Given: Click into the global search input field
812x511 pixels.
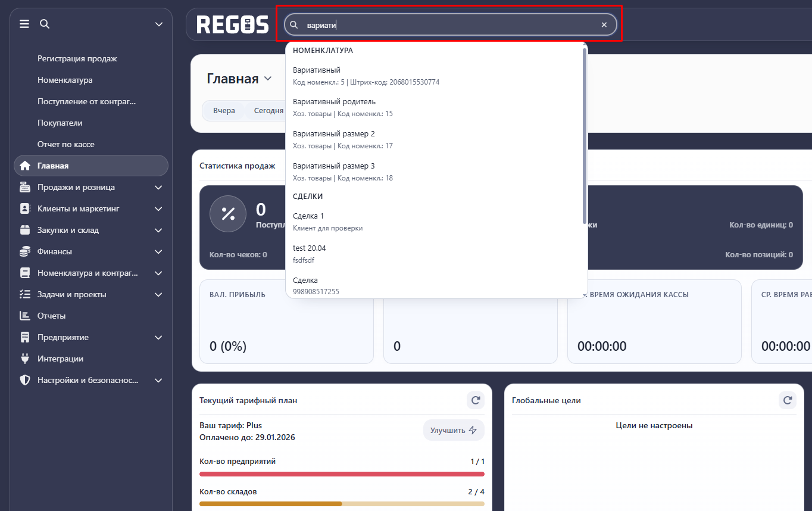Looking at the screenshot, I should pos(446,25).
